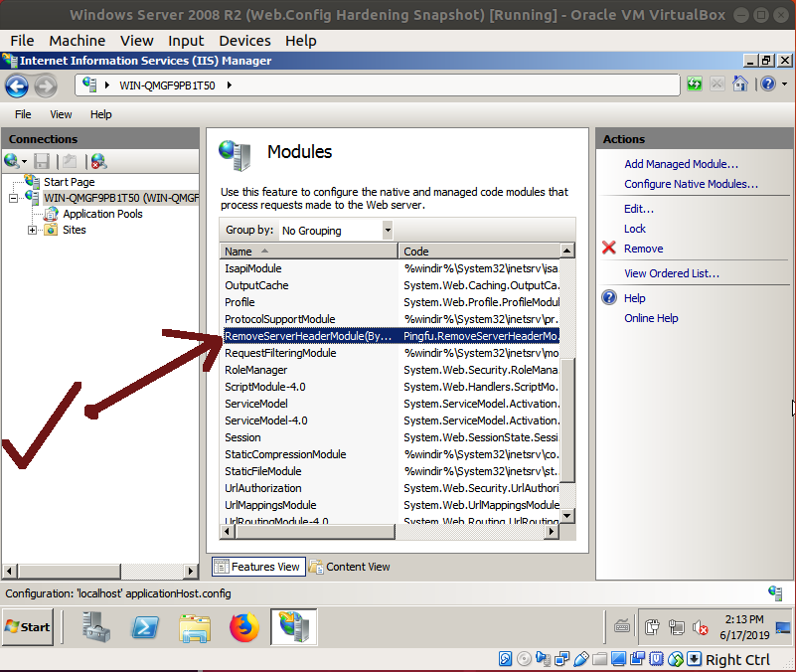
Task: Click the greyed-out stop icon in toolbar
Action: 716,84
